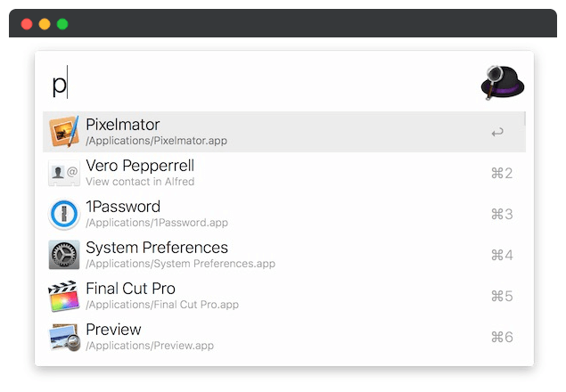
Task: Click the Final Cut Pro clapperboard icon
Action: point(64,296)
